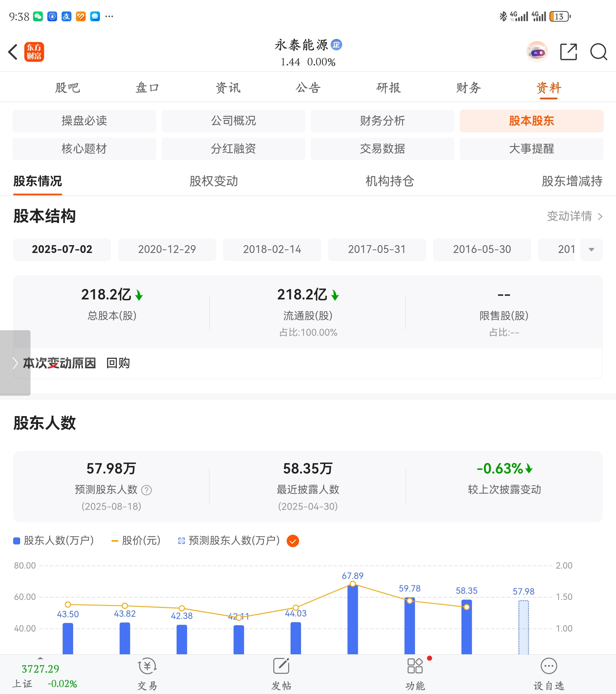Image resolution: width=616 pixels, height=694 pixels.
Task: Open the 公司概况 section
Action: click(234, 121)
